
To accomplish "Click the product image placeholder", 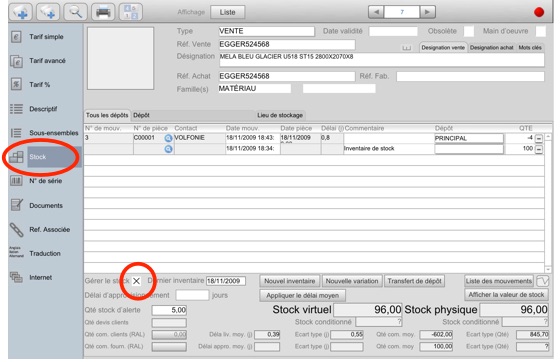I will coord(121,58).
